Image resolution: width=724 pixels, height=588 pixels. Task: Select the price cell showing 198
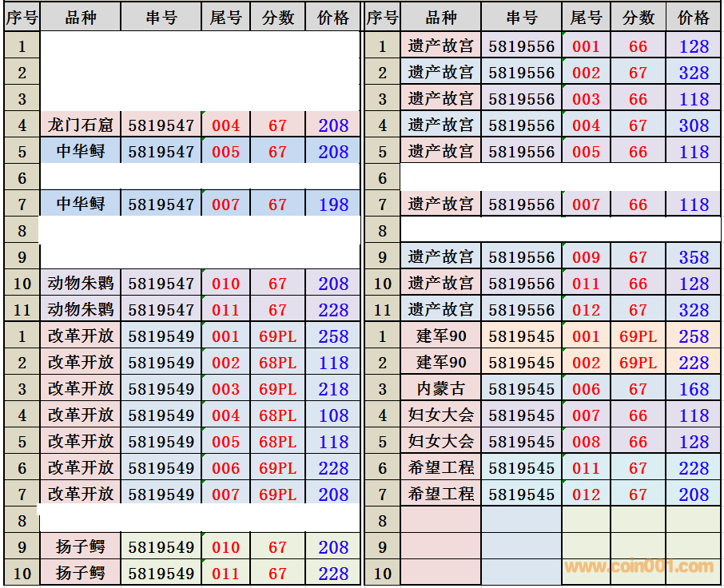click(333, 205)
